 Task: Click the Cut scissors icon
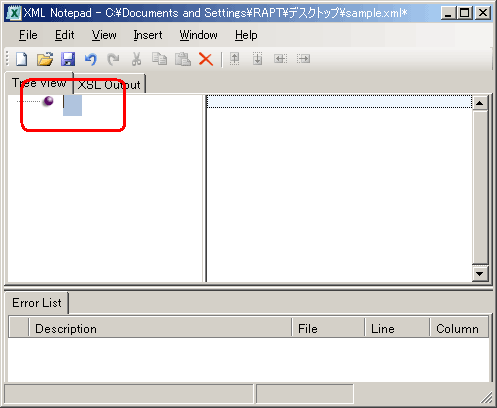pos(136,59)
